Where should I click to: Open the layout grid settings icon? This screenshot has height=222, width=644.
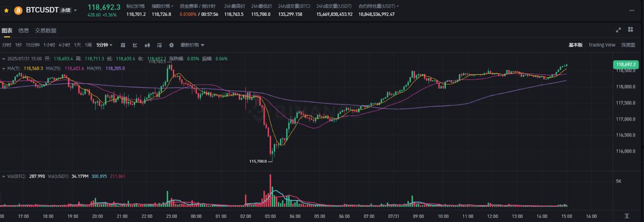tap(631, 30)
